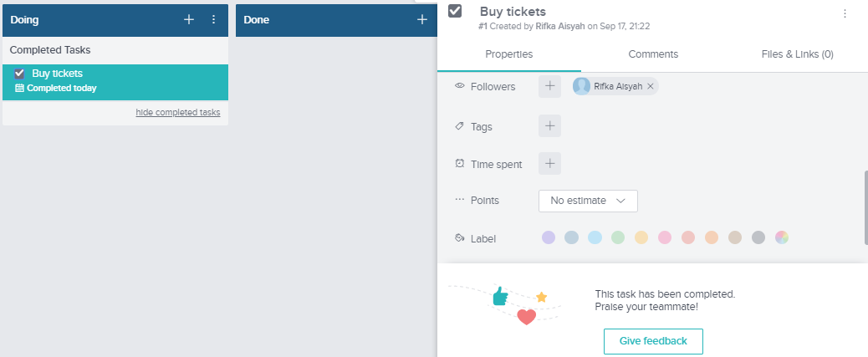
Task: Choose the purple label color
Action: (x=549, y=237)
